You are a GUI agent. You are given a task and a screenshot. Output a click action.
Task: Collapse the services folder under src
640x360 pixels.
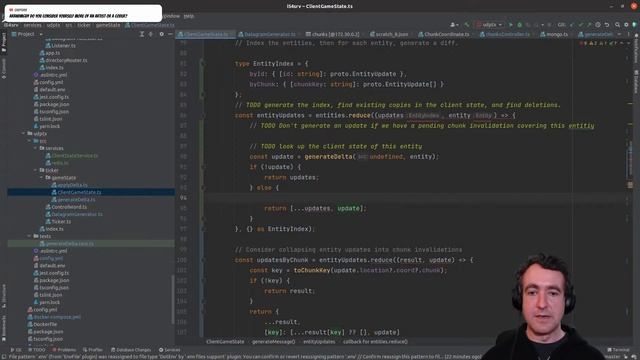(x=36, y=148)
